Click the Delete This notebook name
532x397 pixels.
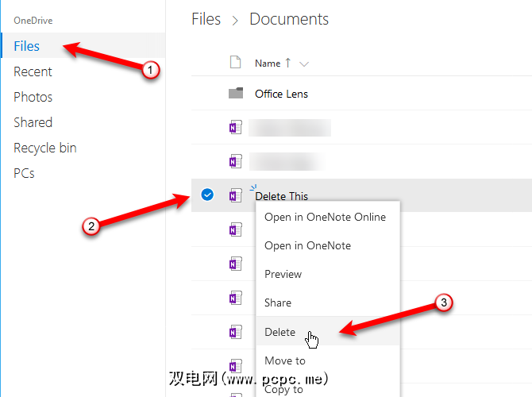281,196
